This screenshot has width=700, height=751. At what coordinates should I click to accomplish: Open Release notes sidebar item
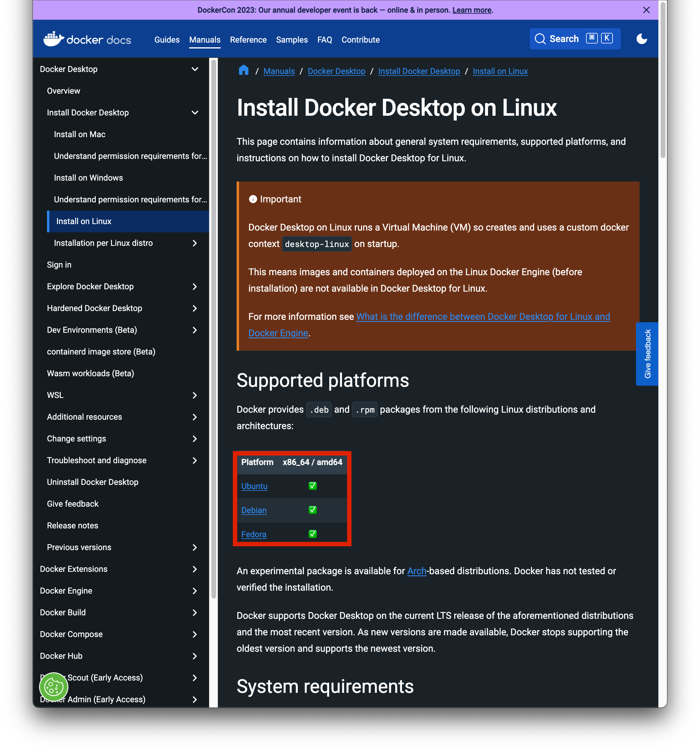73,525
